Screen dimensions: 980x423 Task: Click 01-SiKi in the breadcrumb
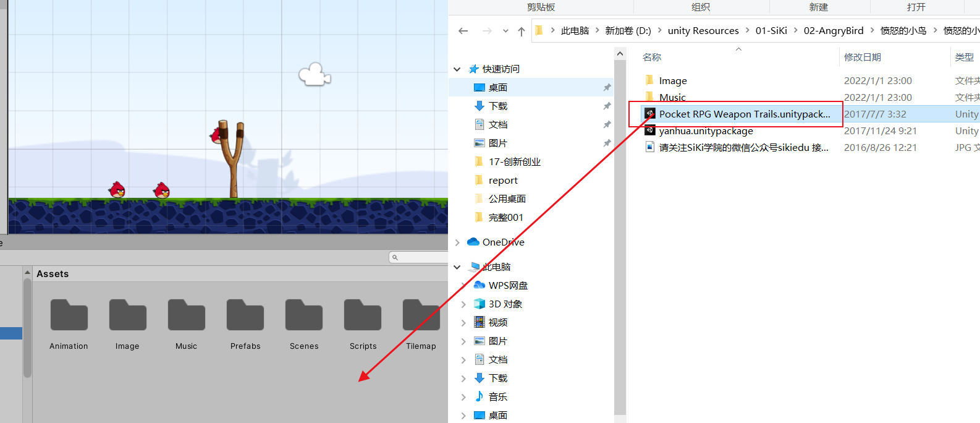tap(771, 31)
